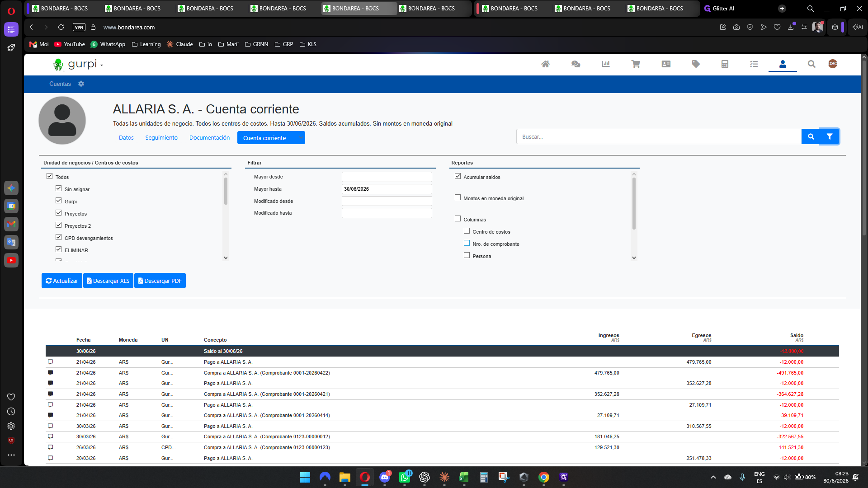Viewport: 868px width, 488px height.
Task: Click the Windows Start button
Action: click(x=305, y=477)
